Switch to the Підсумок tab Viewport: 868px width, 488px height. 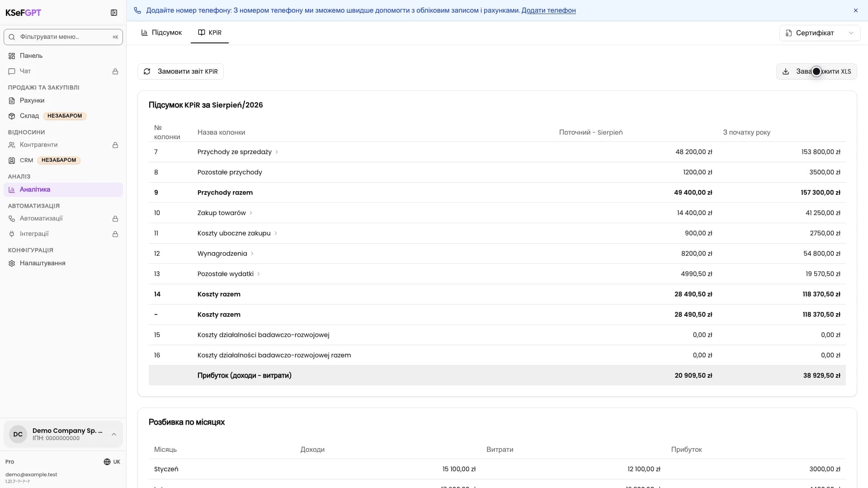(x=161, y=33)
